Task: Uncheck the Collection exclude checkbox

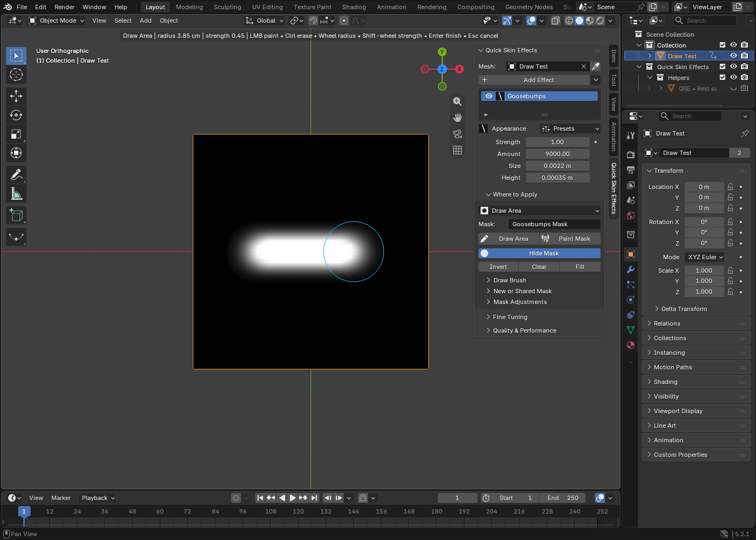Action: coord(723,45)
